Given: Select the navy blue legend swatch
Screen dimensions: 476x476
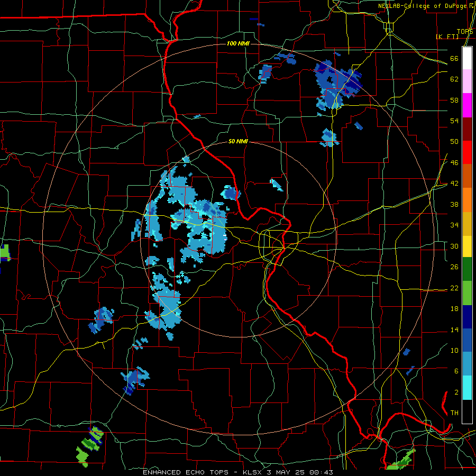Looking at the screenshot, I should [x=467, y=317].
